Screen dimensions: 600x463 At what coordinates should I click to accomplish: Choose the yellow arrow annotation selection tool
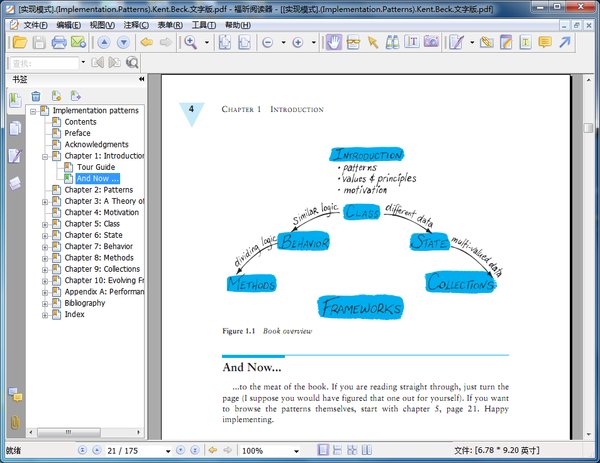click(373, 42)
